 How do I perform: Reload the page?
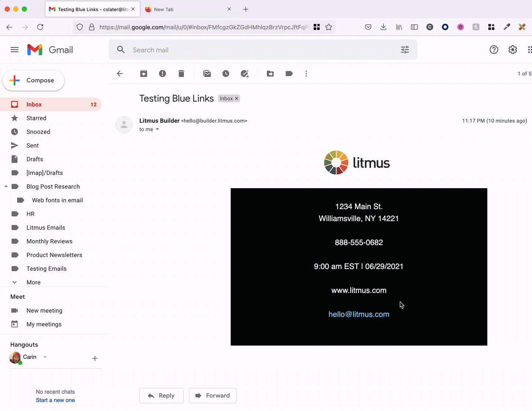(x=40, y=27)
